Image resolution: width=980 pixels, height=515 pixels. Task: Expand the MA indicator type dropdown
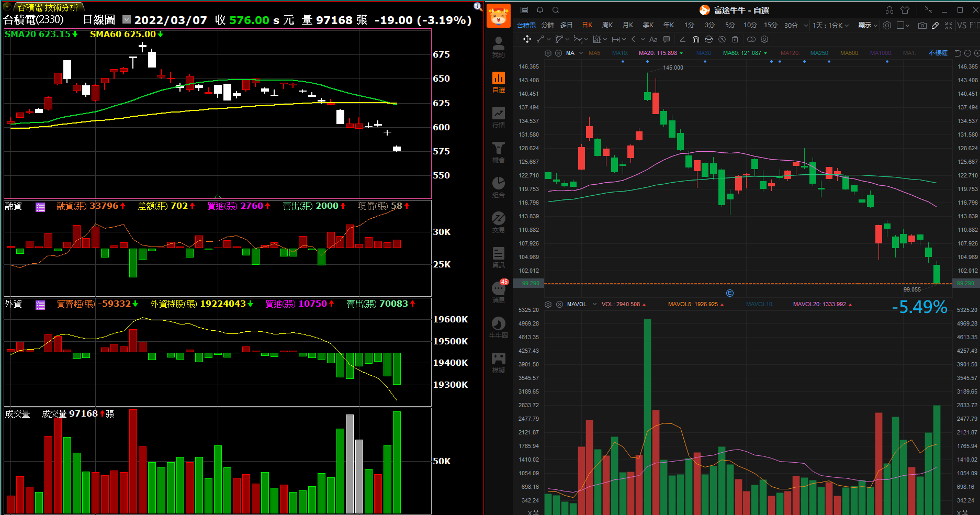pos(581,53)
